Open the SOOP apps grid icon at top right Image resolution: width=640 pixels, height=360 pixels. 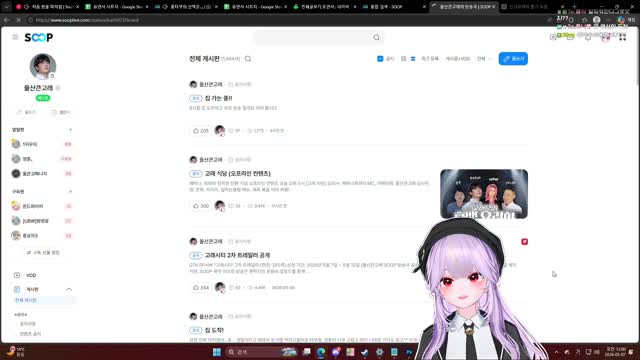pyautogui.click(x=622, y=37)
